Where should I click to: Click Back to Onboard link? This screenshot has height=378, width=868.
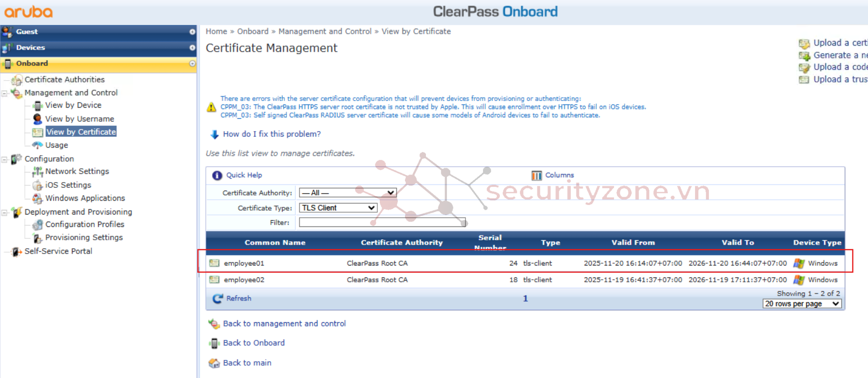(x=254, y=343)
